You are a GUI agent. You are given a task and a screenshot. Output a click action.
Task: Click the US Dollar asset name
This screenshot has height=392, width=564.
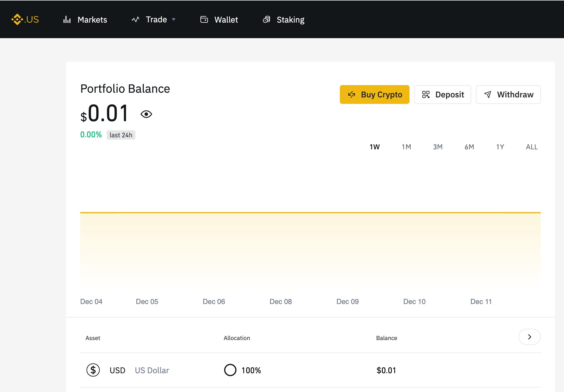pos(152,370)
